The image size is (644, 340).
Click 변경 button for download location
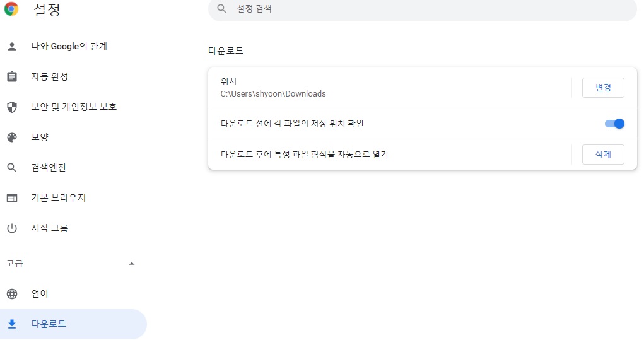click(x=603, y=88)
